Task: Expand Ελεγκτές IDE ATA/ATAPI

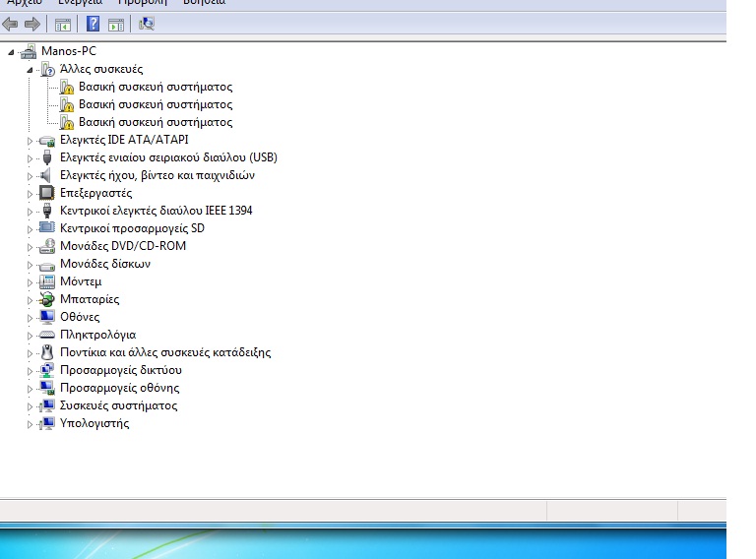Action: (30, 141)
